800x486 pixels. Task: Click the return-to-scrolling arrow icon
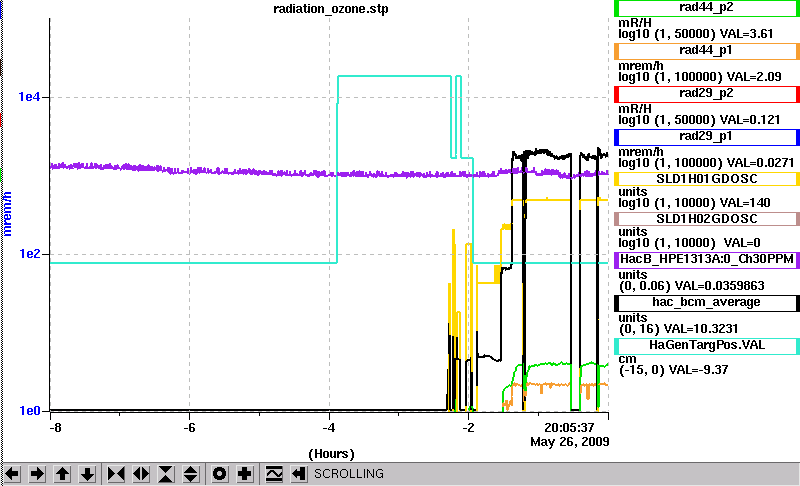[x=299, y=474]
